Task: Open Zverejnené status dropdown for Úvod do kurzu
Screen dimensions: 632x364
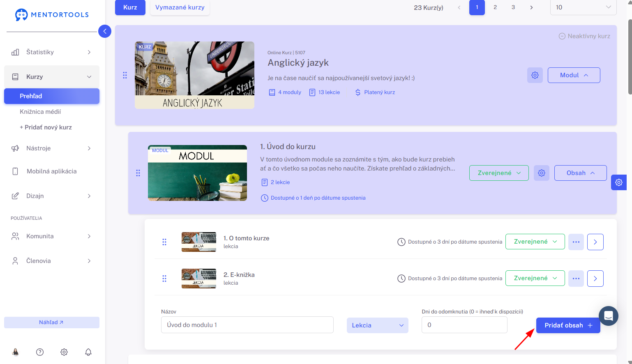Action: coord(499,173)
